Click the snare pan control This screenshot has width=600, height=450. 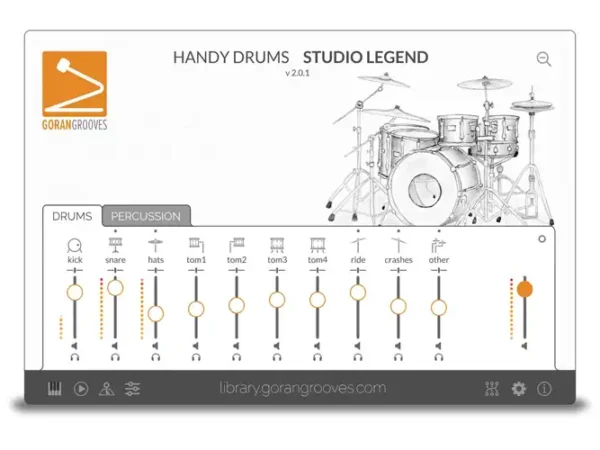(115, 270)
